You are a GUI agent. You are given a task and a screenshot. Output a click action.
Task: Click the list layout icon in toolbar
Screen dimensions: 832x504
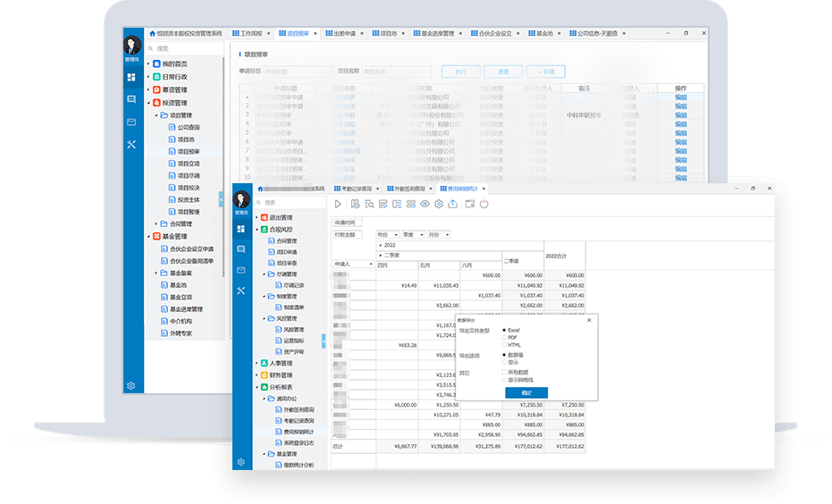tap(397, 204)
